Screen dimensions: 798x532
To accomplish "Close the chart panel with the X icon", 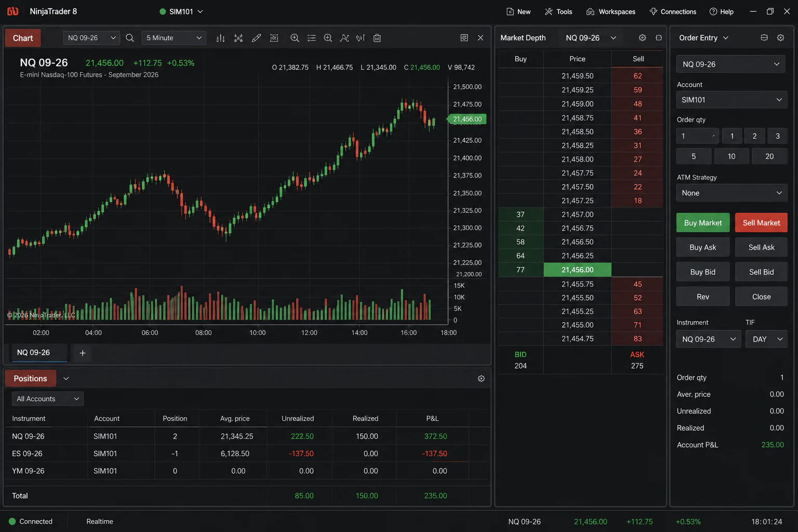I will [481, 38].
